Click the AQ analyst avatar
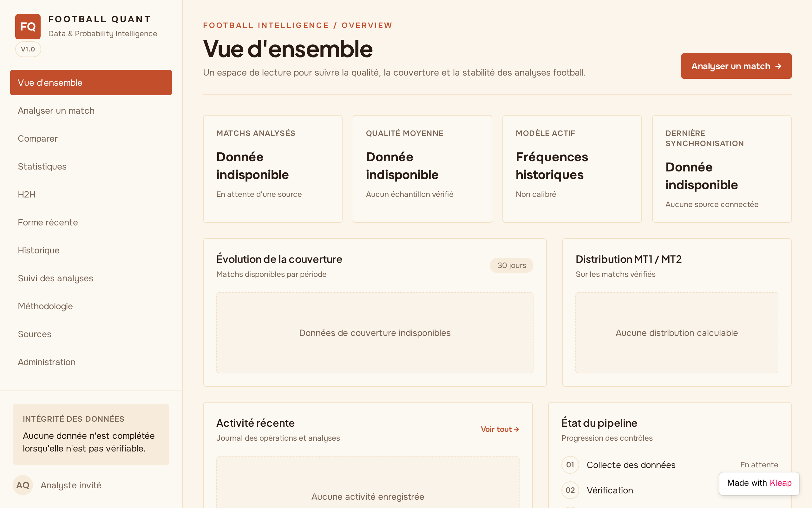The image size is (812, 508). (23, 485)
